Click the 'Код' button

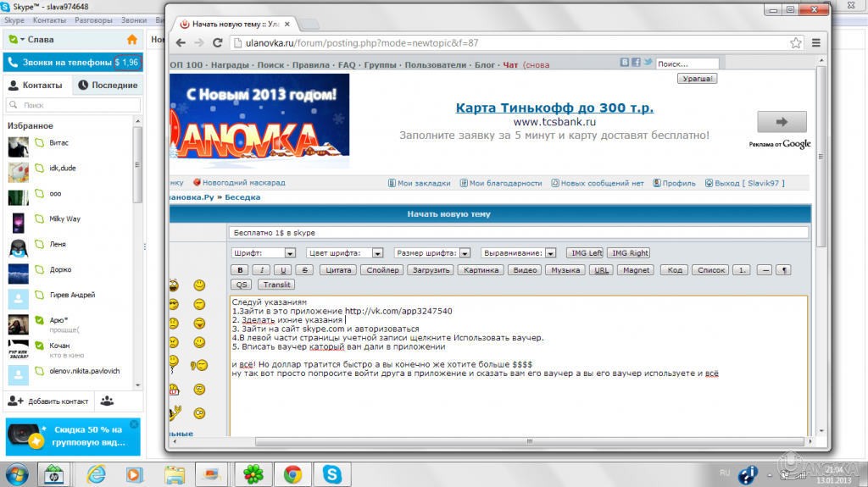[x=675, y=270]
